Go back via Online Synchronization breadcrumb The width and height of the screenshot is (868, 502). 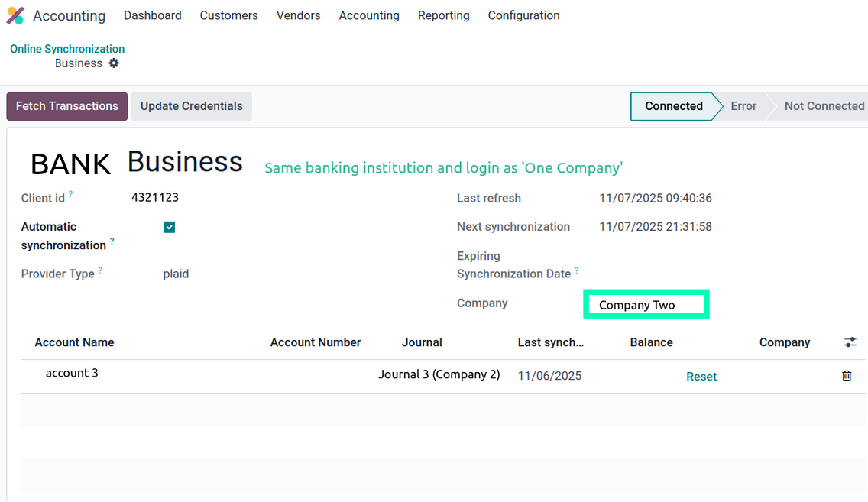(x=67, y=49)
